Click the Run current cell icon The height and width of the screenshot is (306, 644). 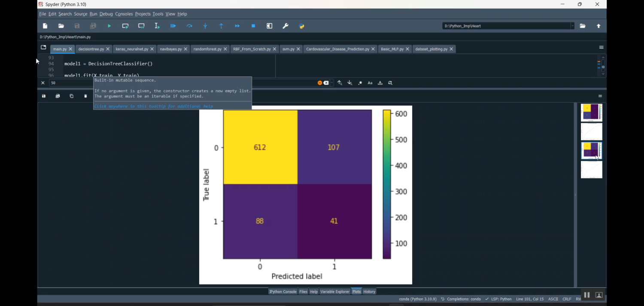(125, 26)
